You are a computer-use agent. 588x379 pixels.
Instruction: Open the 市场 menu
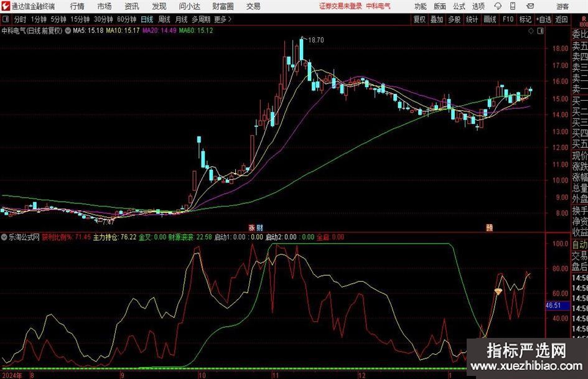point(105,6)
